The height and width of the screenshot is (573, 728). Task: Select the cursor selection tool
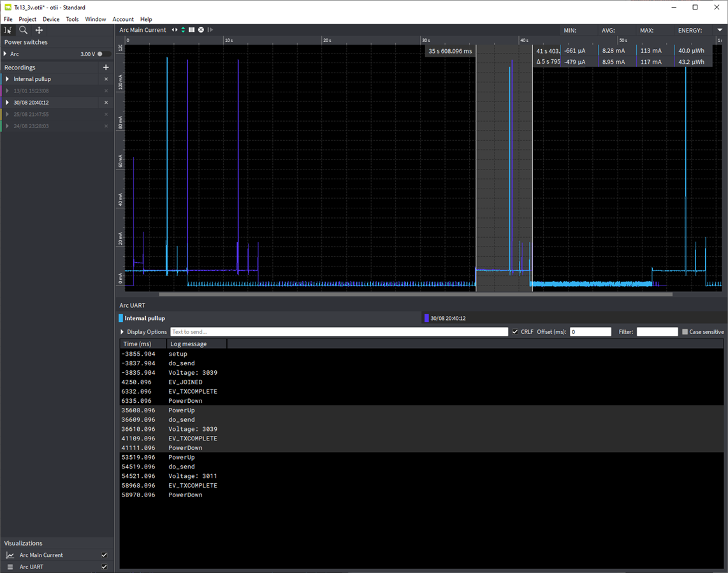(x=8, y=30)
